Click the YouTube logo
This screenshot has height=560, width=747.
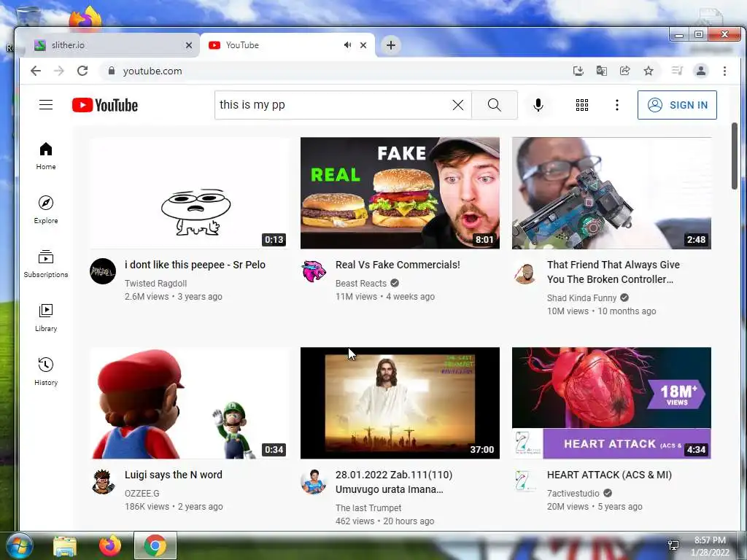click(x=105, y=105)
